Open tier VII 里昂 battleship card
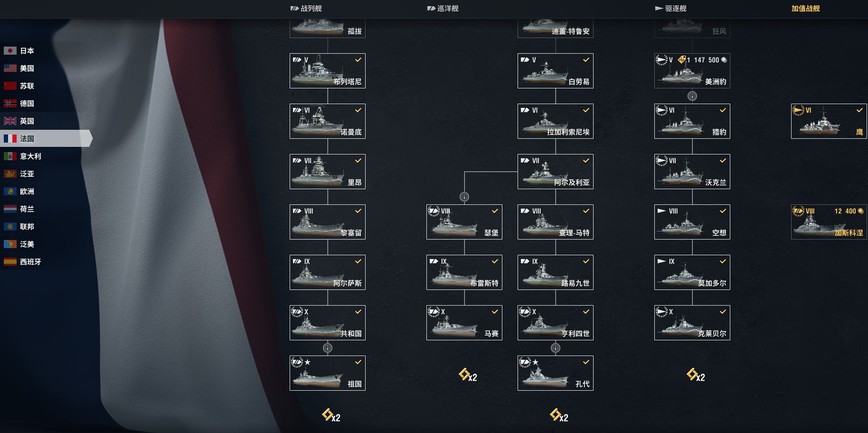 coord(328,172)
